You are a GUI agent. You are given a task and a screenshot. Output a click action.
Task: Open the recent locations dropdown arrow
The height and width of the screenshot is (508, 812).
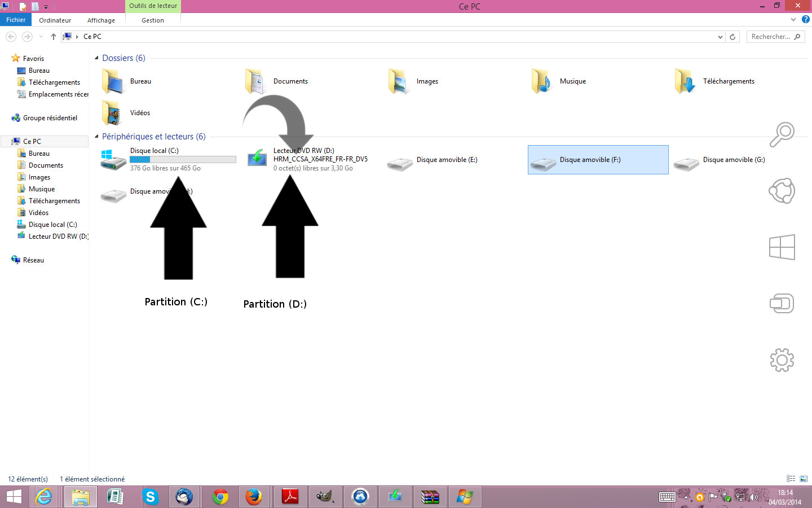(41, 37)
